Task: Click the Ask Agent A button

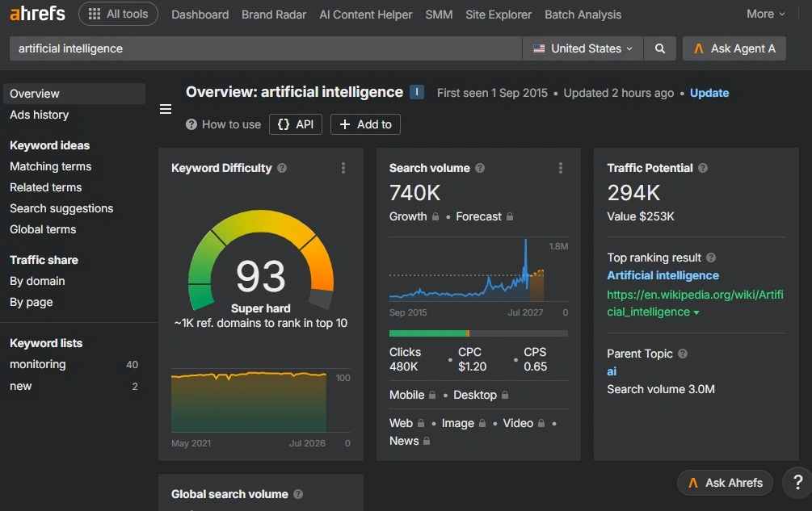Action: tap(734, 48)
